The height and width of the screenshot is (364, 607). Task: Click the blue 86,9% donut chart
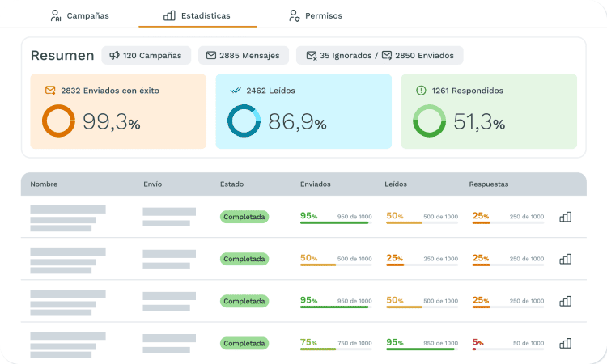pos(244,121)
